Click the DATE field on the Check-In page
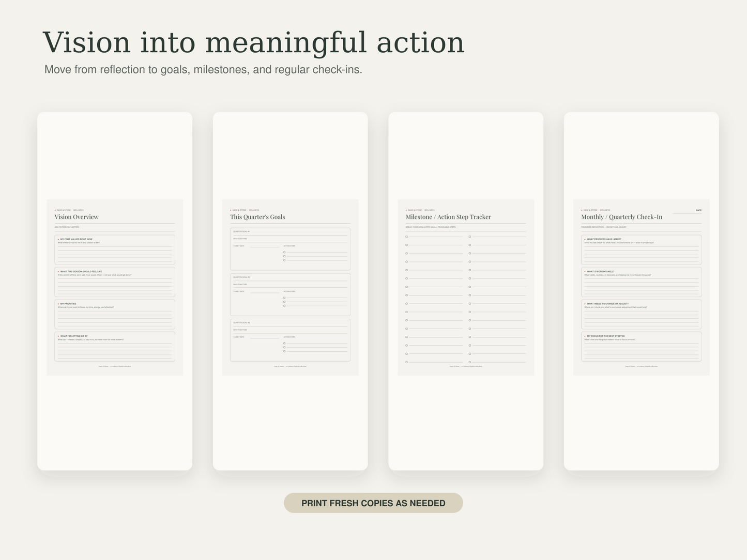 click(687, 211)
